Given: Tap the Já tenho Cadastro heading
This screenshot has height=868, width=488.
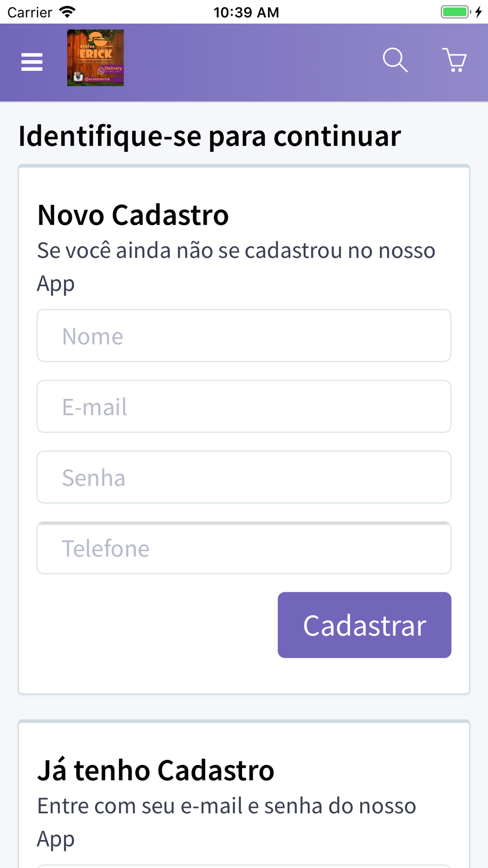Looking at the screenshot, I should click(x=156, y=770).
